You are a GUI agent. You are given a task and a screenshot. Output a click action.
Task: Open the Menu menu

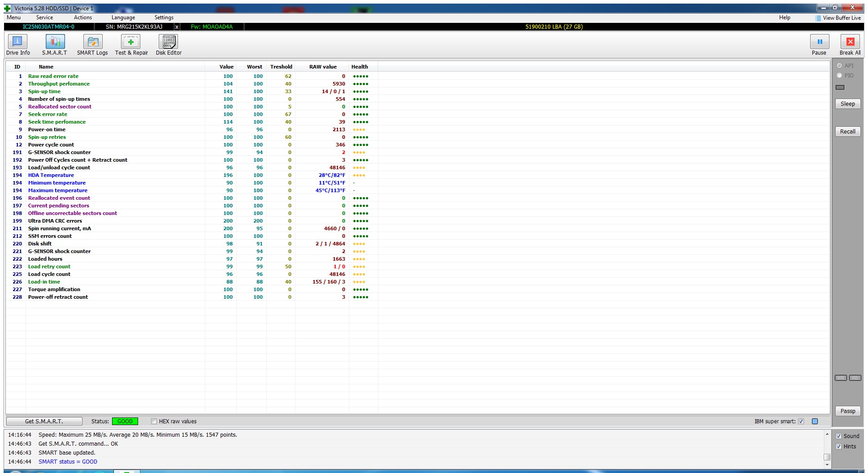pos(13,17)
